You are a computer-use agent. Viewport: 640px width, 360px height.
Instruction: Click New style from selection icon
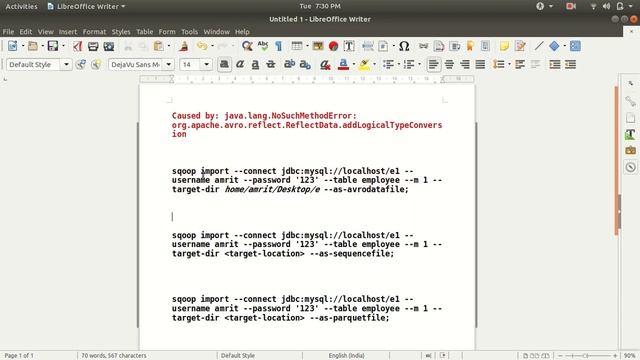pyautogui.click(x=96, y=64)
